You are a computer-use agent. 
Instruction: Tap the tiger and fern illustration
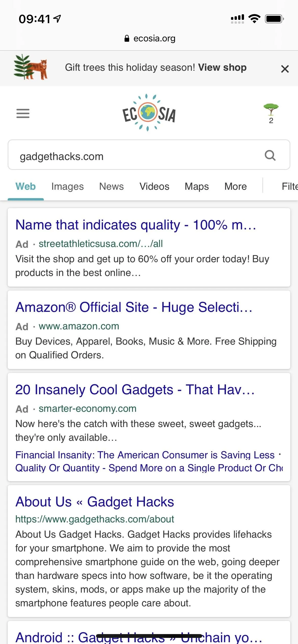coord(31,67)
